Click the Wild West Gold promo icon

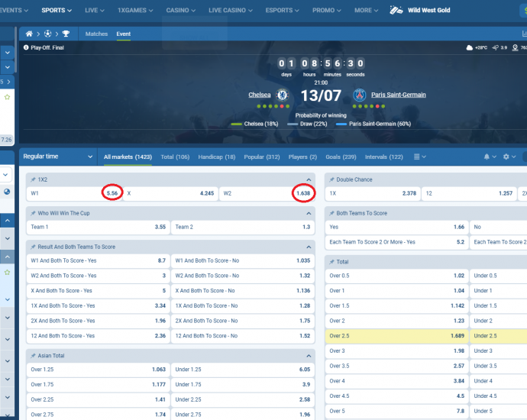point(396,11)
